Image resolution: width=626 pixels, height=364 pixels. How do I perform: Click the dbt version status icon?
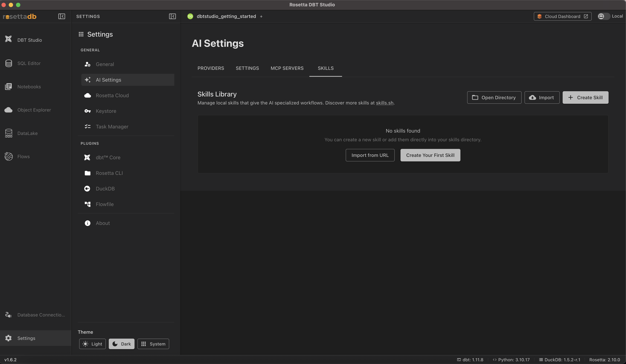459,360
